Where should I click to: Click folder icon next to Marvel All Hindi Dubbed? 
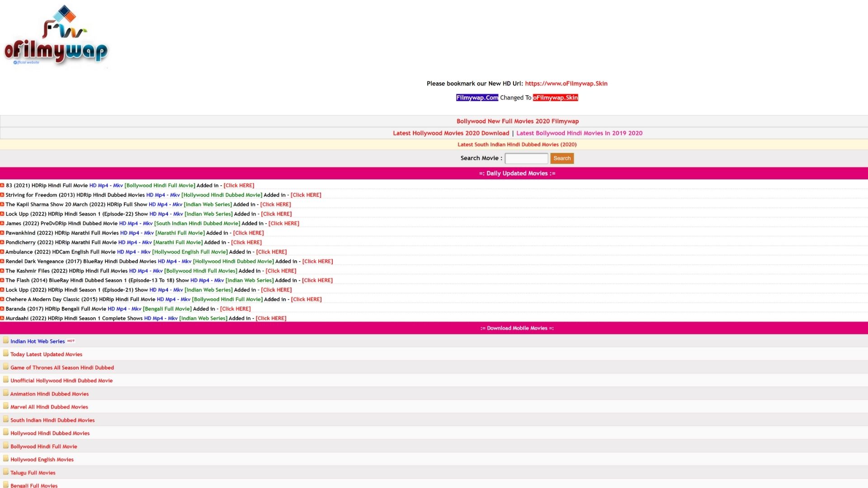click(6, 406)
